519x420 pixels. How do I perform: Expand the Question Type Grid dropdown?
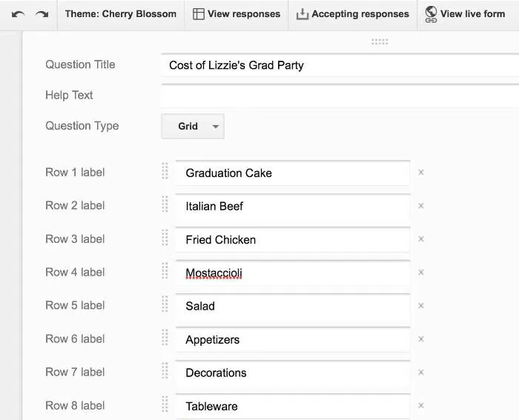click(193, 126)
